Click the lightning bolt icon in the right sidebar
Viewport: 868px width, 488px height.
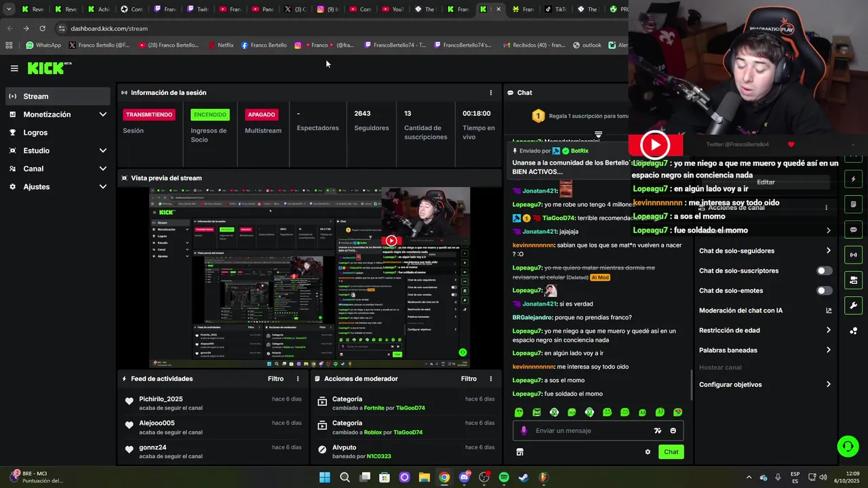tap(853, 180)
